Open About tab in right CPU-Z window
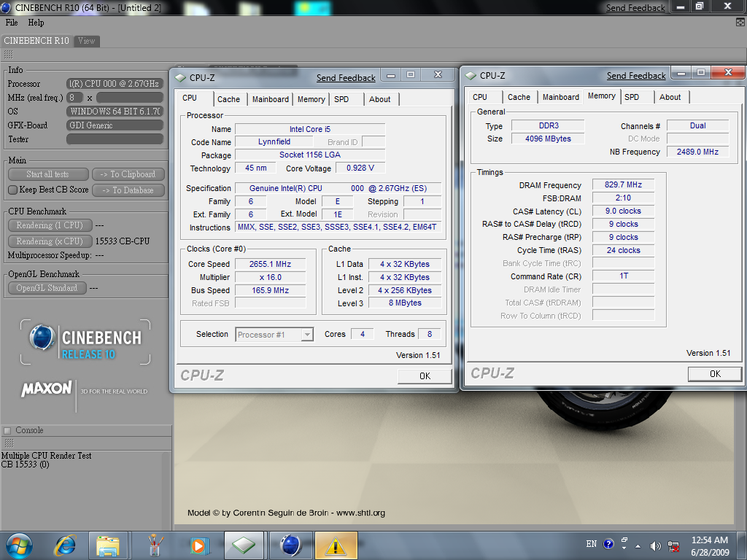Viewport: 747px width, 560px height. (x=670, y=97)
